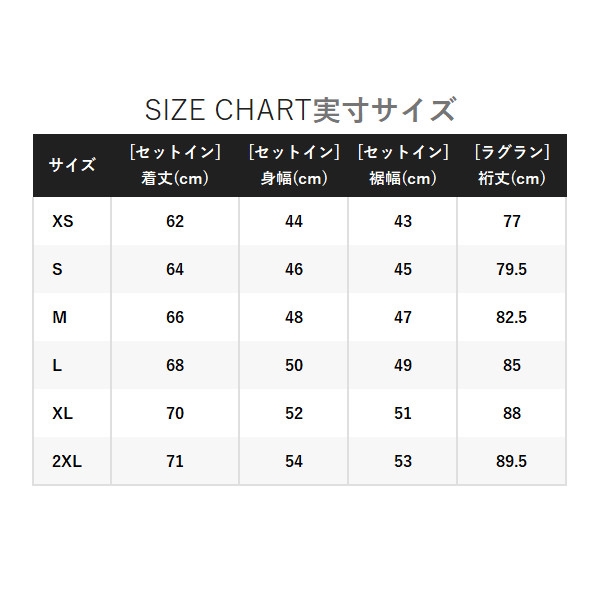The width and height of the screenshot is (600, 600).
Task: Select the S size row label
Action: [x=57, y=269]
